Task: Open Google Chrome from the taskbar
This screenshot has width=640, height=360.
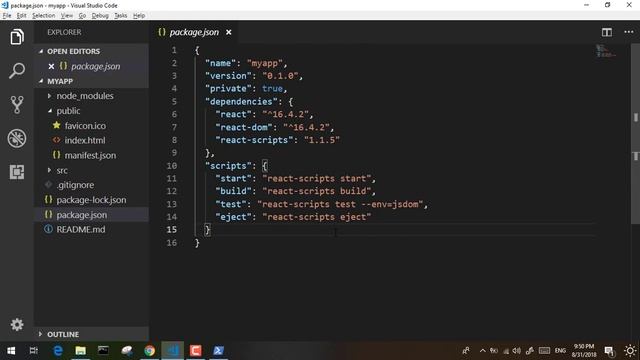Action: (149, 351)
